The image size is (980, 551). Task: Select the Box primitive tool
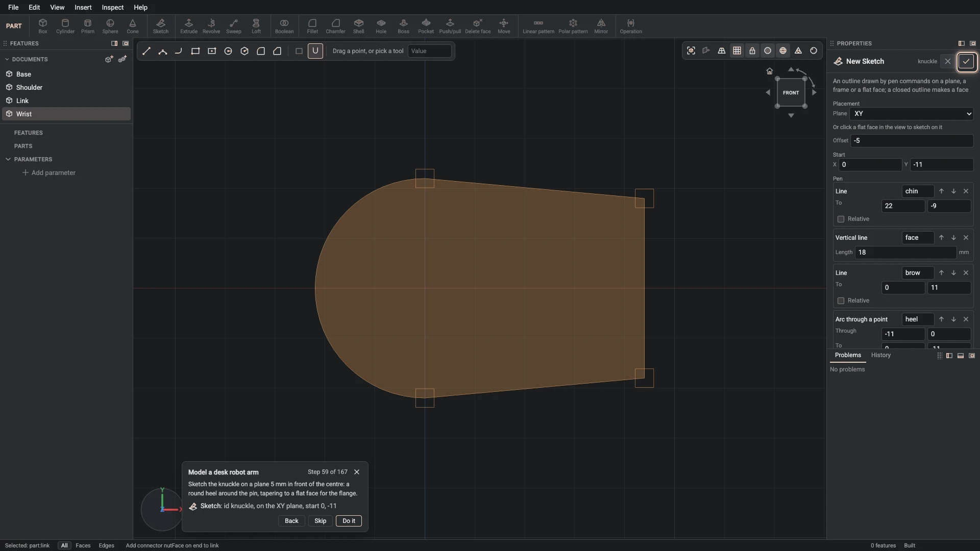pos(43,26)
